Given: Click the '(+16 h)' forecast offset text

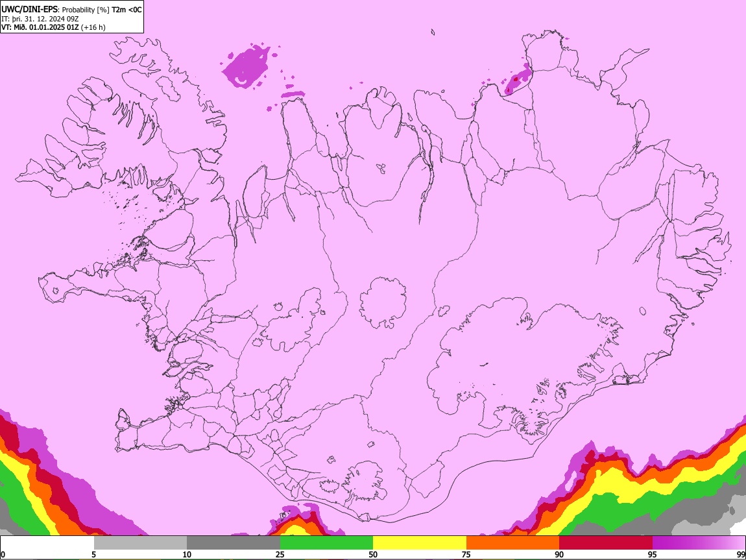Looking at the screenshot, I should [x=93, y=27].
